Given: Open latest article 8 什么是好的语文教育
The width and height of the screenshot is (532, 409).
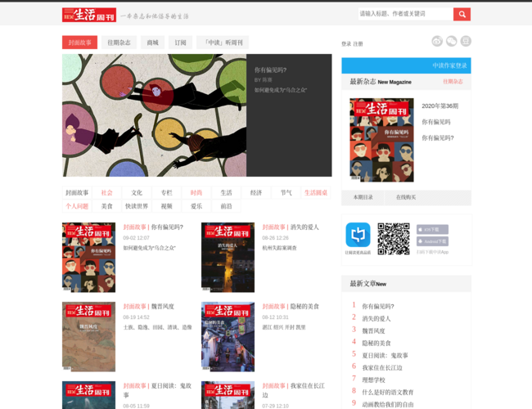Looking at the screenshot, I should point(388,392).
